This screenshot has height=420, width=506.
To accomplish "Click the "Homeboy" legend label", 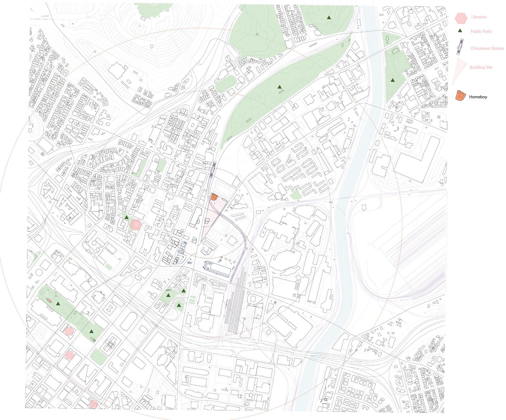I will click(478, 97).
